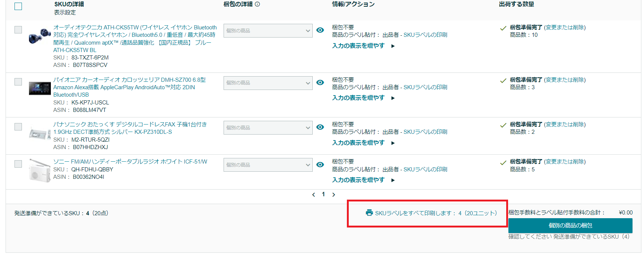This screenshot has height=255, width=644.
Task: Click the SKU code M2-RTUR-5QZI
Action: coord(90,140)
